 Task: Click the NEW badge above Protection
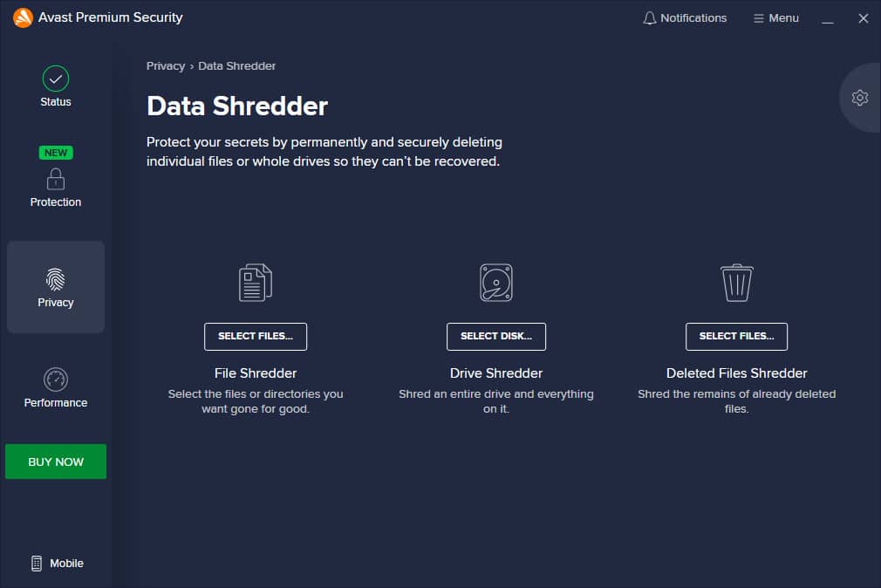pyautogui.click(x=56, y=153)
